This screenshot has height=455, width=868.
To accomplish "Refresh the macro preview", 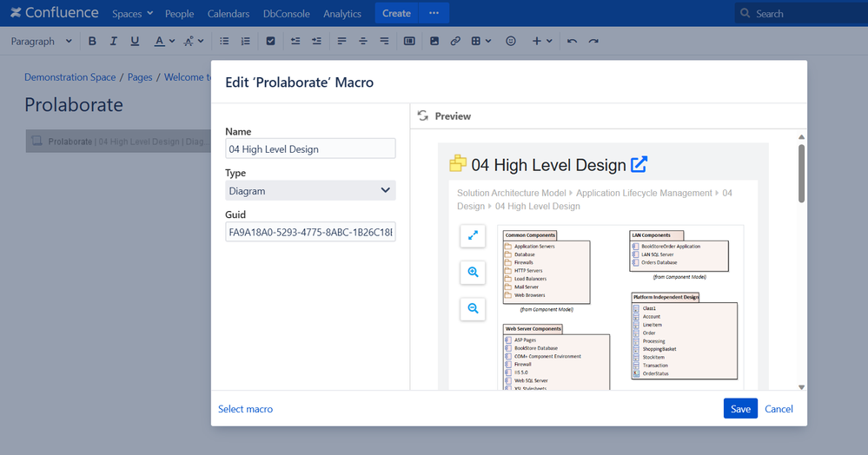I will 423,115.
